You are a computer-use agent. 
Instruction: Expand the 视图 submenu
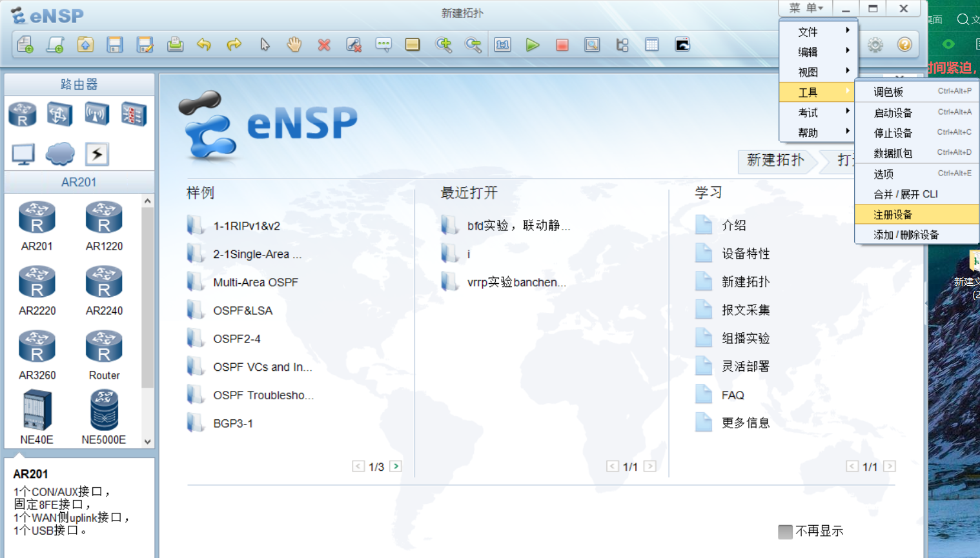(807, 72)
